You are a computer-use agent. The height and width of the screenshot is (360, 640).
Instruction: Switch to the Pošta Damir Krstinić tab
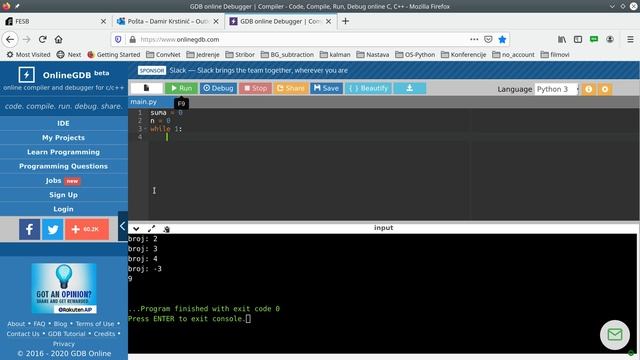pos(167,21)
